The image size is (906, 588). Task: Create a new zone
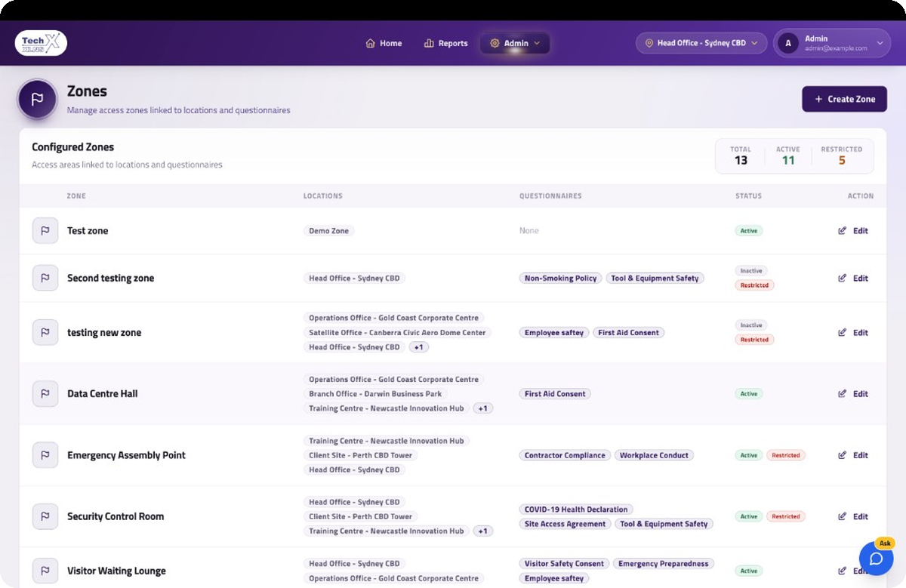tap(844, 99)
